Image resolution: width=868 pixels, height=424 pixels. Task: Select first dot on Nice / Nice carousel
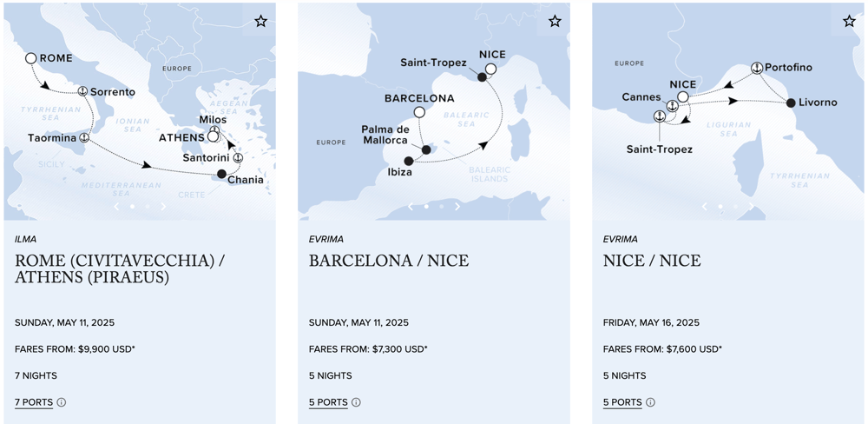720,206
